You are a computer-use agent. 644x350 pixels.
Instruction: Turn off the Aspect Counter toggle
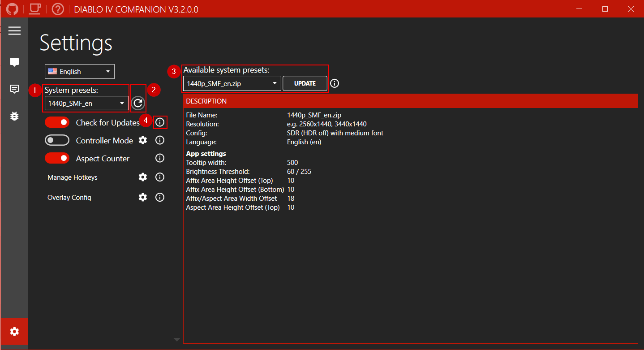(x=57, y=158)
